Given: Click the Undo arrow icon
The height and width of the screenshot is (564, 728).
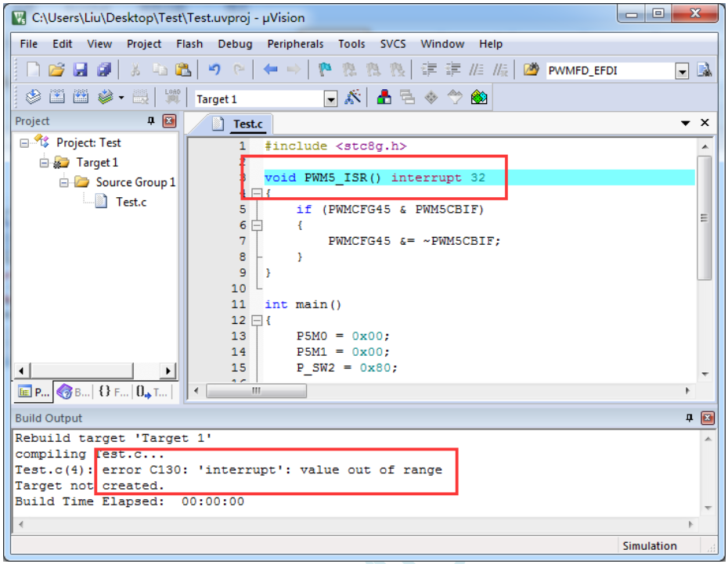Looking at the screenshot, I should [x=214, y=70].
